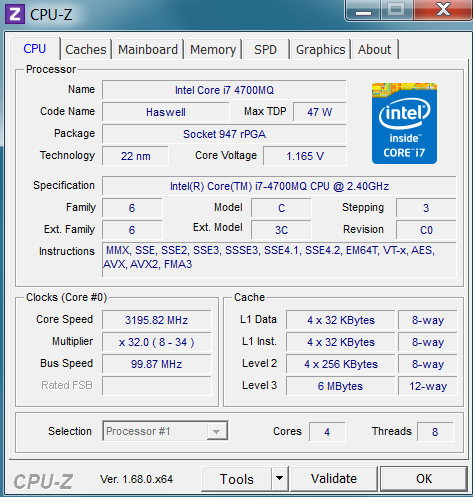The width and height of the screenshot is (473, 497).
Task: Click the Stepping value 3
Action: [426, 208]
